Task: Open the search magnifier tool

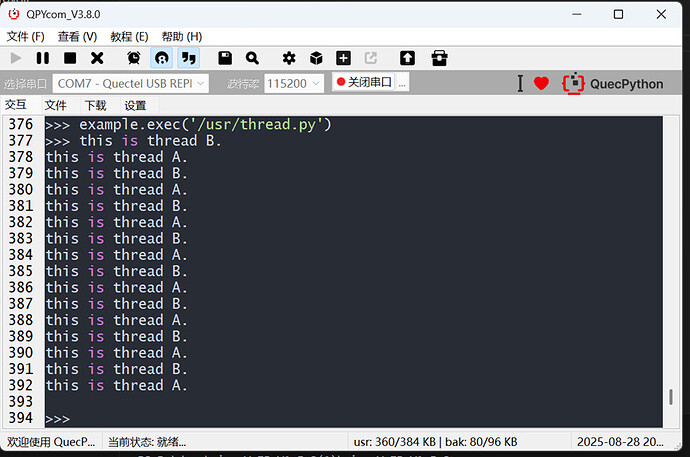Action: 252,59
